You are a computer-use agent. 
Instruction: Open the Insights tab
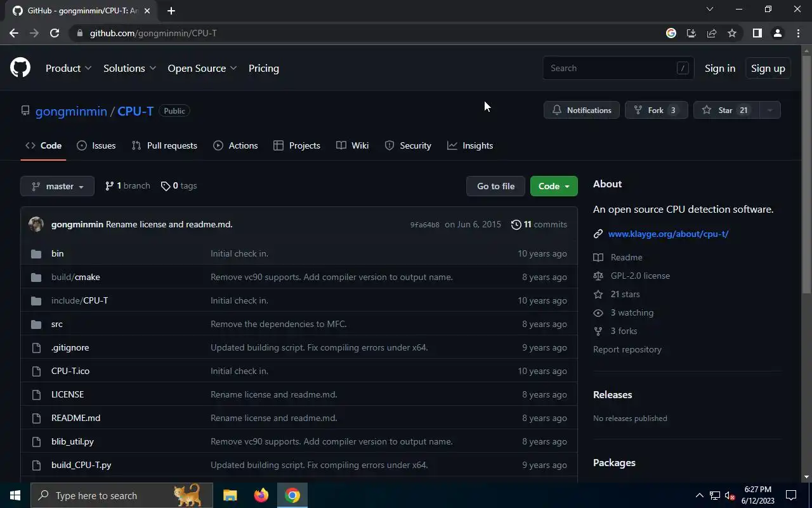click(470, 145)
